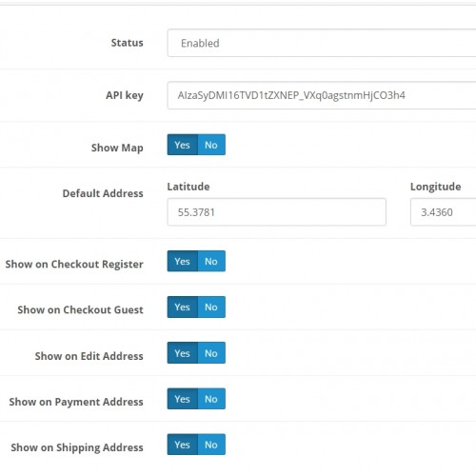Set Show Map to No
Viewport: 476px width, 476px height.
[x=211, y=145]
